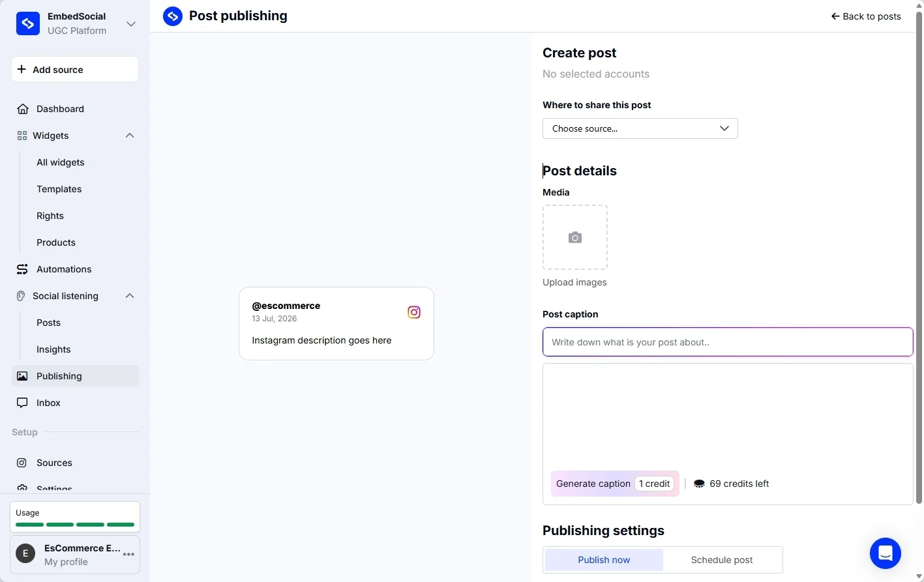
Task: Switch to Schedule post option
Action: pos(722,560)
